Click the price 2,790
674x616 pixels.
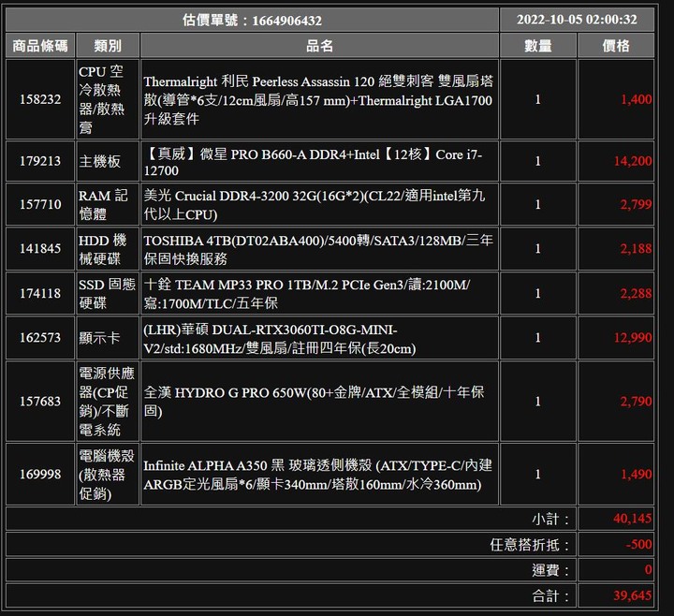click(x=637, y=401)
